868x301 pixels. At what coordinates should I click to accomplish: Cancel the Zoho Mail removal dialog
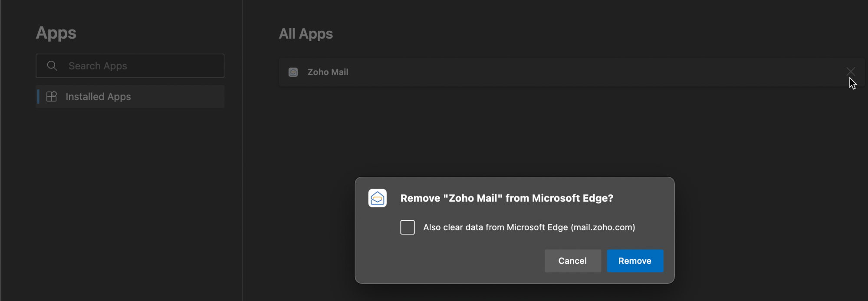[572, 261]
